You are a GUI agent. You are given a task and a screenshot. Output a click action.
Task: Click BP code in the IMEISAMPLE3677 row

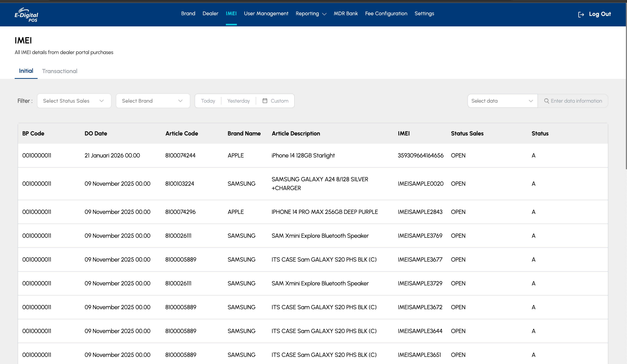pos(37,260)
